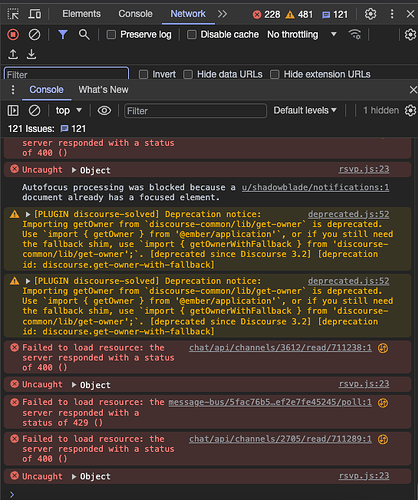Check Hide extension URLs checkbox
The image size is (418, 500).
[x=275, y=74]
